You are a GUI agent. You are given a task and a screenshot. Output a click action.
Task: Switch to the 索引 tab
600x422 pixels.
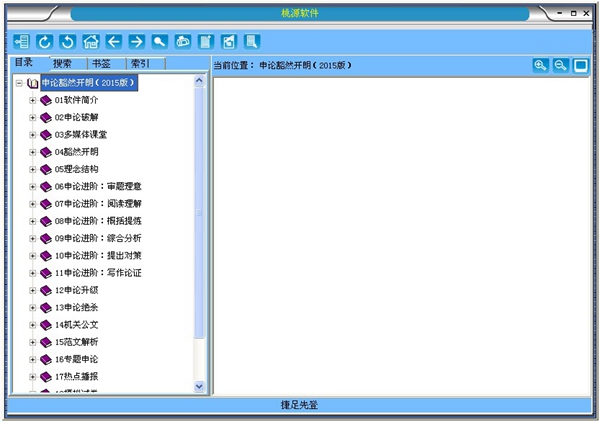[140, 64]
